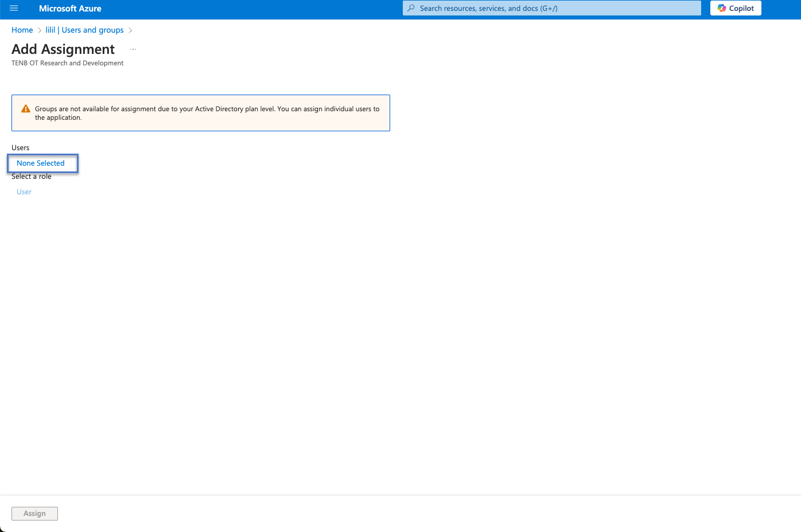This screenshot has height=532, width=801.
Task: Open the portal hamburger menu
Action: click(14, 9)
